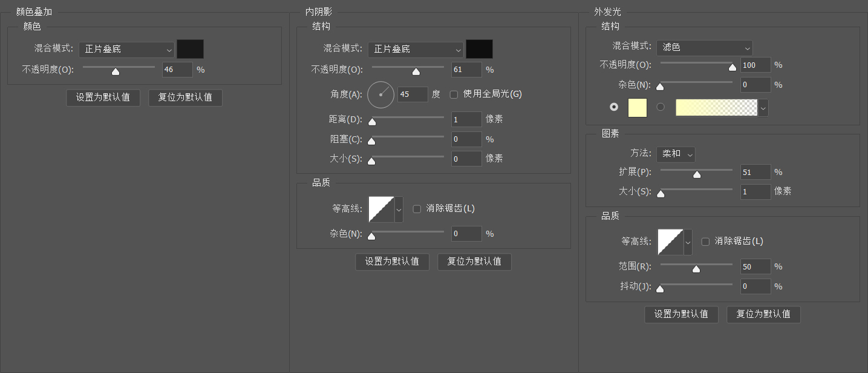Screen dimensions: 868x373
Task: Open Inner Shadow contour picker arrow
Action: [399, 209]
